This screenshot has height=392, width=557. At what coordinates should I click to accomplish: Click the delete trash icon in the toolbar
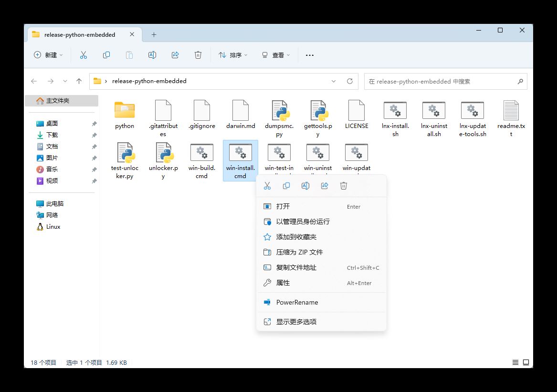[x=198, y=55]
